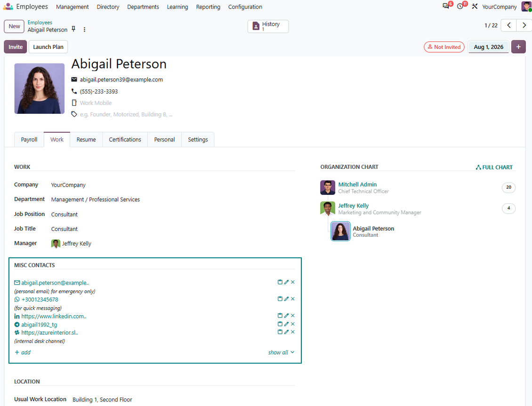This screenshot has width=532, height=406.
Task: Click the add contact link
Action: click(x=23, y=352)
